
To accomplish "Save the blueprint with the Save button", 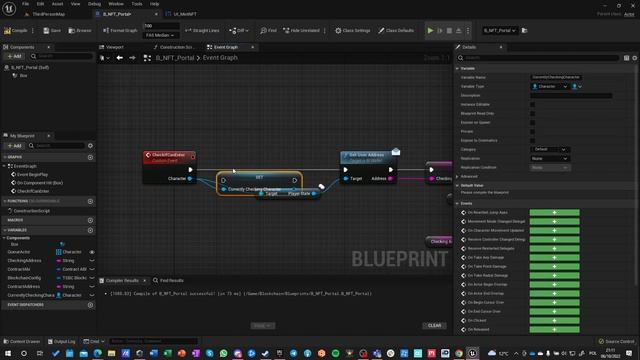I will tap(52, 31).
